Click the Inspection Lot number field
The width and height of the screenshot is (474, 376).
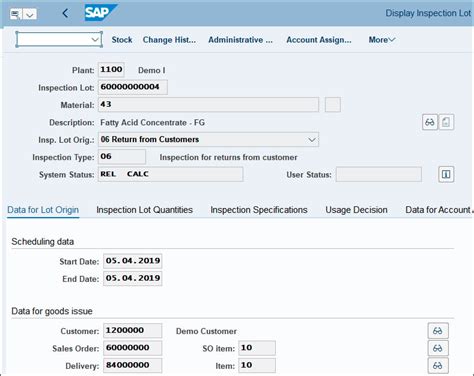click(133, 87)
